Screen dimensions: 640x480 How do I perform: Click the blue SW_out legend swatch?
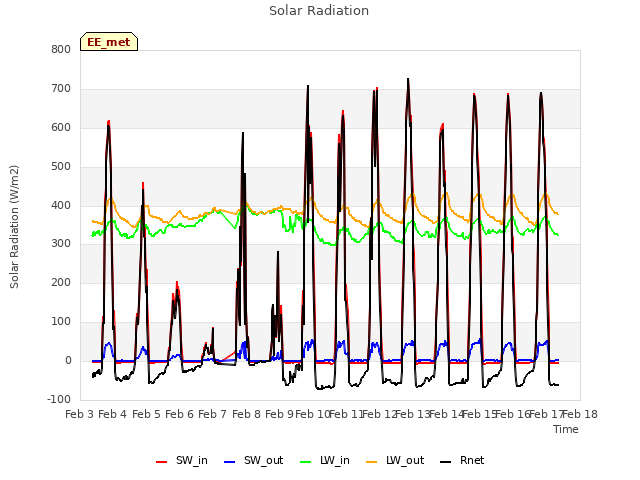(x=230, y=462)
